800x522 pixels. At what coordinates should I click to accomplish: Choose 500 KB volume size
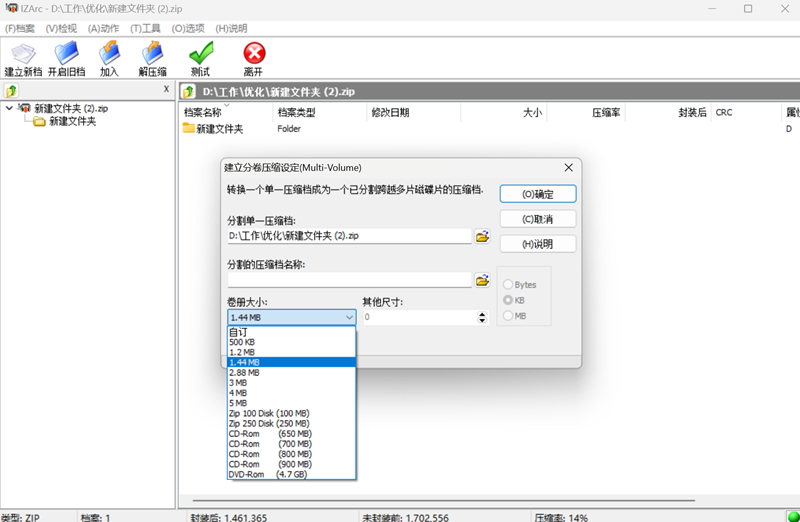pyautogui.click(x=291, y=342)
